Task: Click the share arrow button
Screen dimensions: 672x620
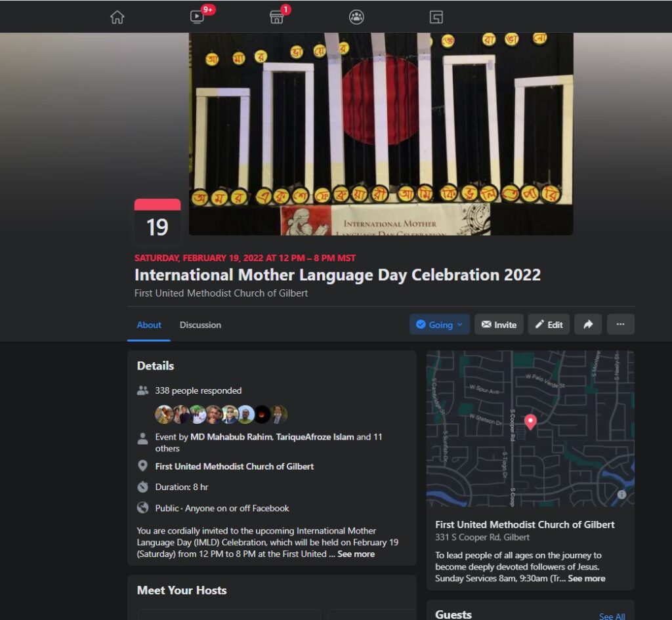Action: (588, 324)
